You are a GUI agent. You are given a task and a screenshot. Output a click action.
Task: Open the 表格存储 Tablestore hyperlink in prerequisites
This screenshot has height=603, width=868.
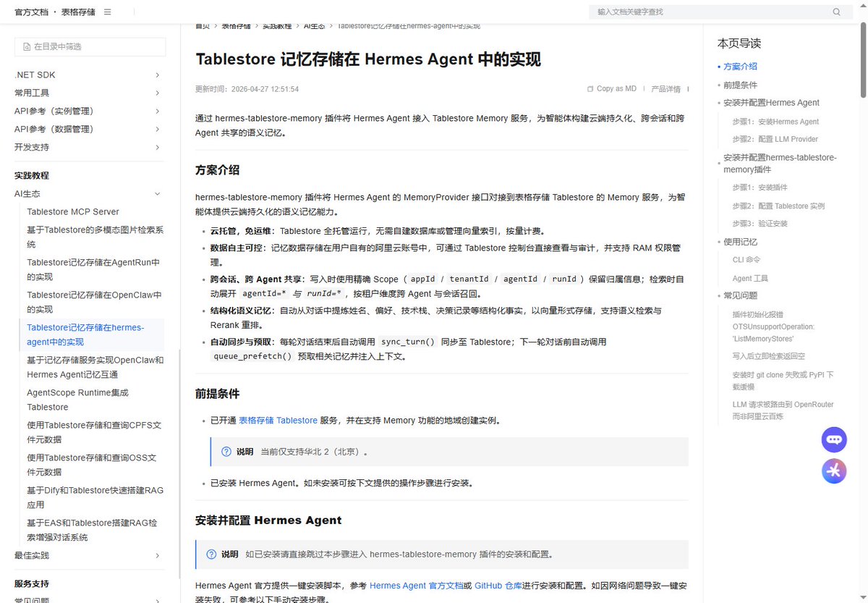tap(278, 421)
